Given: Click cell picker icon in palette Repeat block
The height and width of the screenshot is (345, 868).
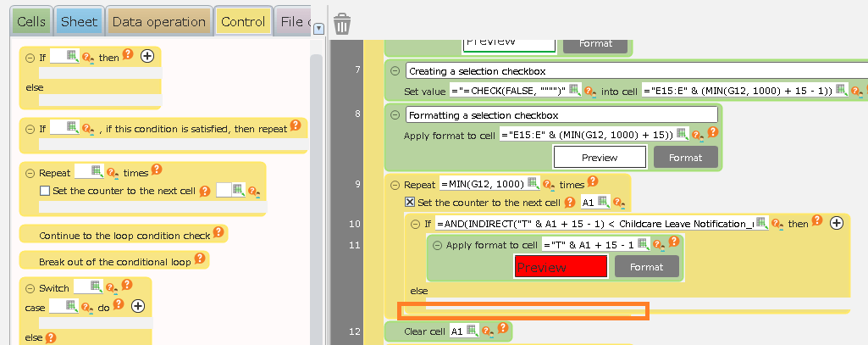Looking at the screenshot, I should pos(96,172).
